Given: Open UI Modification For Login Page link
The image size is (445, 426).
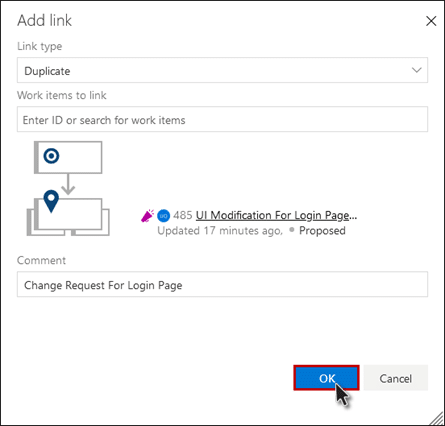Looking at the screenshot, I should [x=276, y=215].
